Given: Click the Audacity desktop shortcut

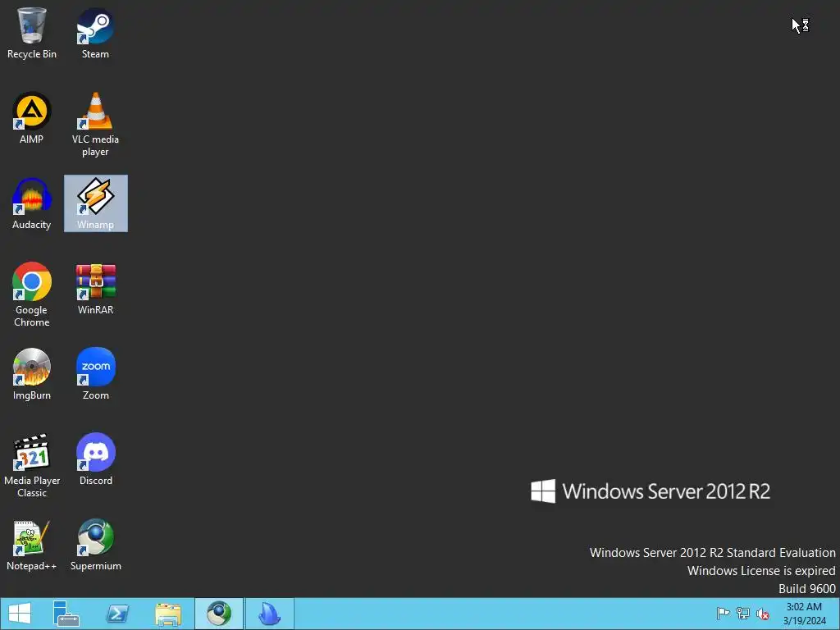Looking at the screenshot, I should coord(32,203).
